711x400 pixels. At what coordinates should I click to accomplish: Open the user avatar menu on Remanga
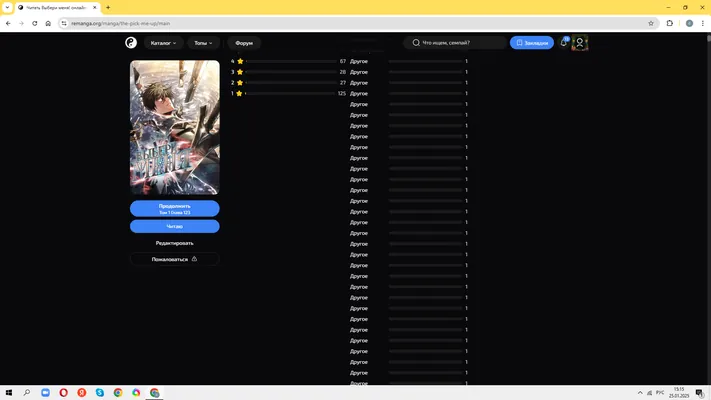coord(580,43)
